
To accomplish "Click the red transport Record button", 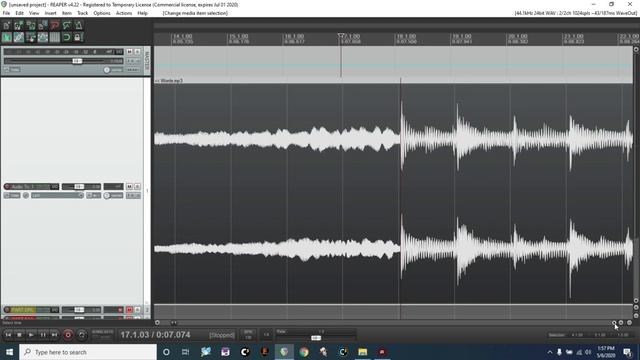I will [x=68, y=335].
